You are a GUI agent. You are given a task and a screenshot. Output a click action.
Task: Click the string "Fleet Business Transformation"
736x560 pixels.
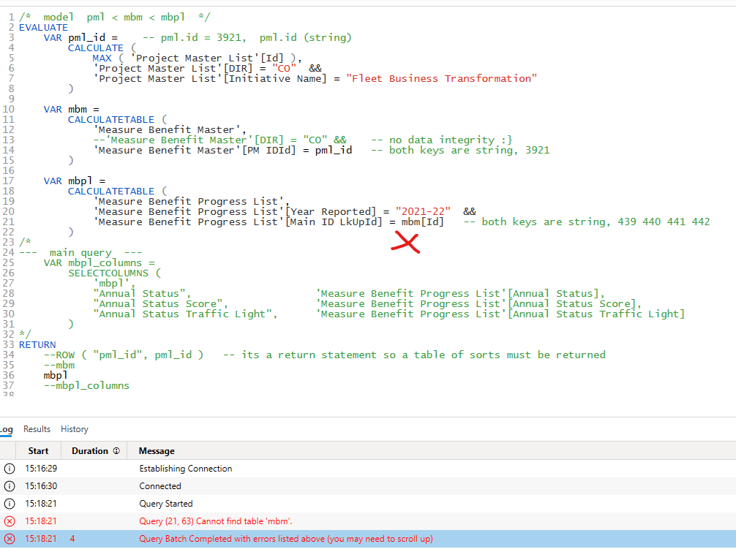tap(441, 78)
